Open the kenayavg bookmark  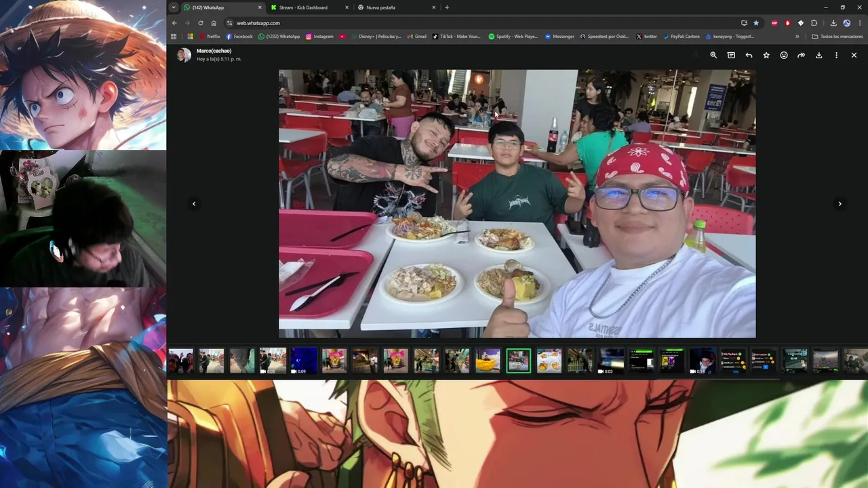pos(729,37)
